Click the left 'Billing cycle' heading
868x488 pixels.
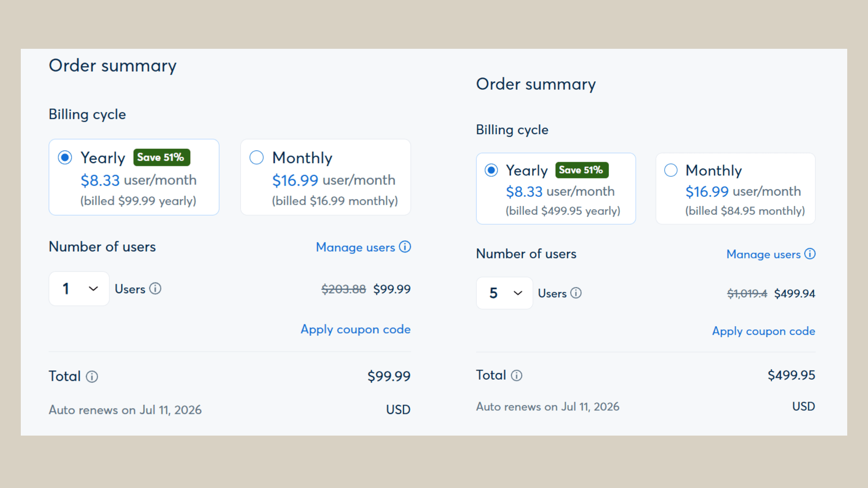point(87,114)
